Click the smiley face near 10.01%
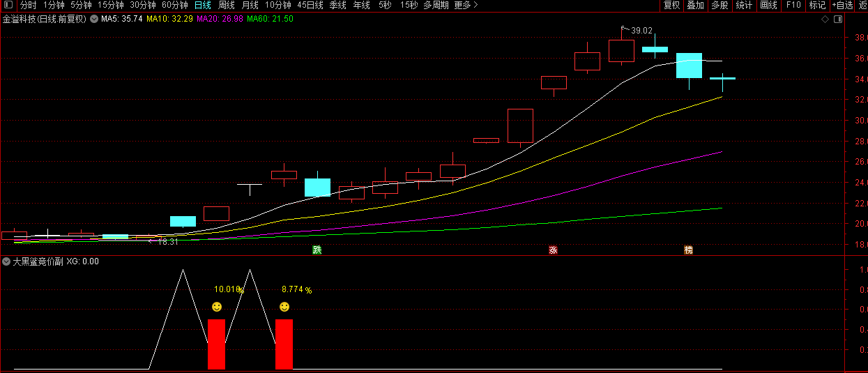This screenshot has height=373, width=868. (x=217, y=307)
